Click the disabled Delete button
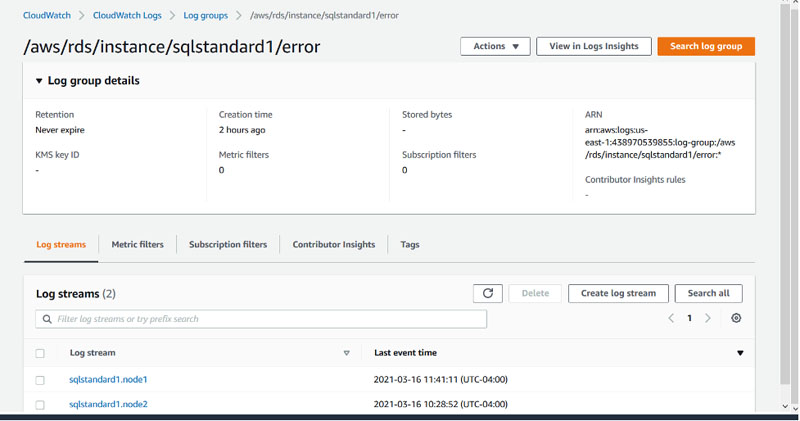 point(535,293)
